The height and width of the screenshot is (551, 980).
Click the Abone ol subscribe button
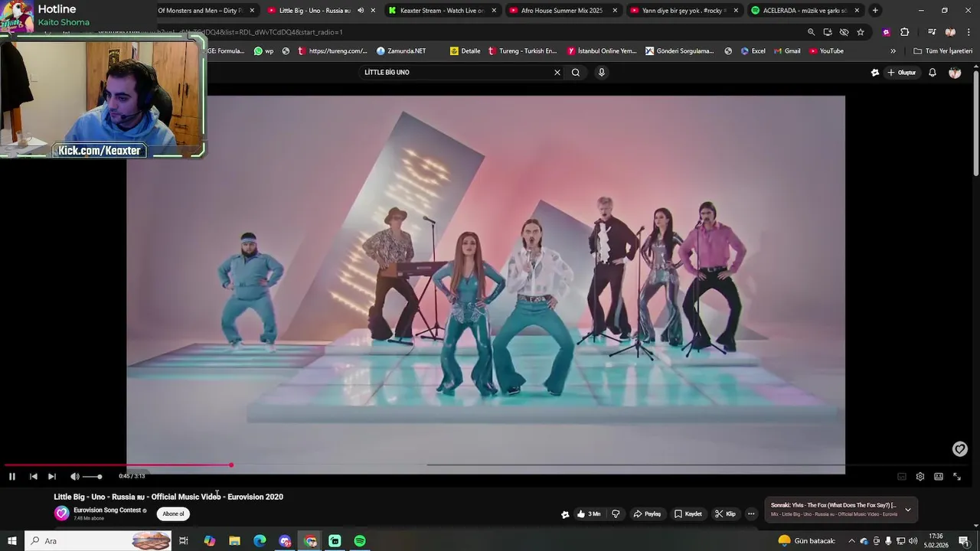click(173, 514)
